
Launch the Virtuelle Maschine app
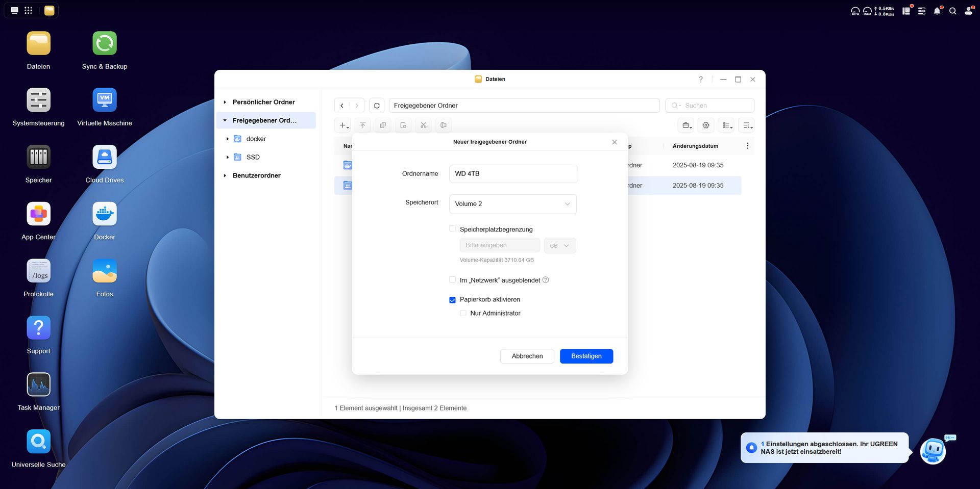click(x=104, y=99)
